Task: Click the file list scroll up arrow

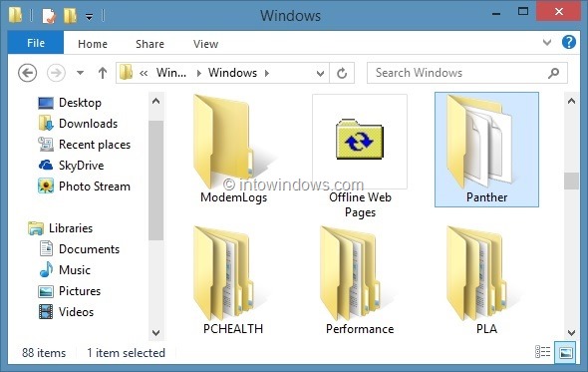Action: pyautogui.click(x=571, y=101)
